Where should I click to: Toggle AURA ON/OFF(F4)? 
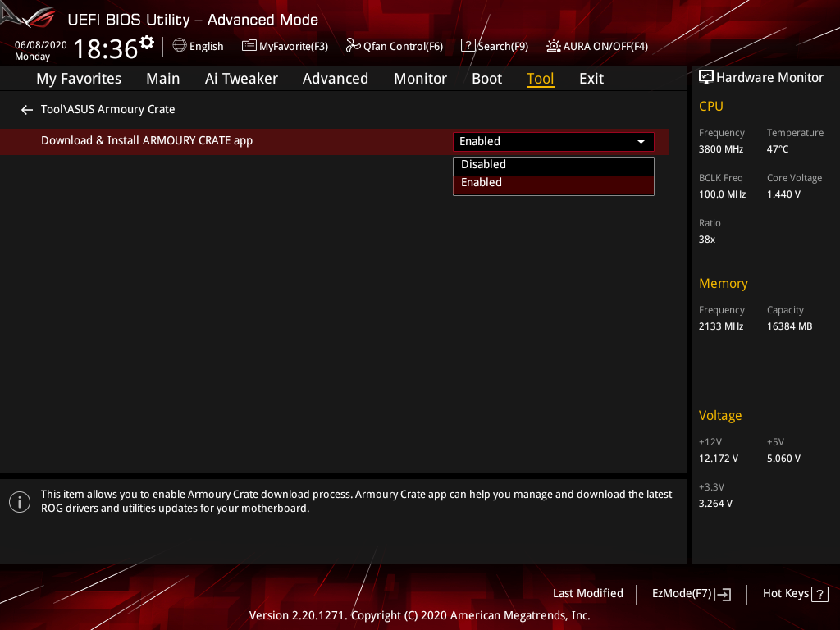605,47
